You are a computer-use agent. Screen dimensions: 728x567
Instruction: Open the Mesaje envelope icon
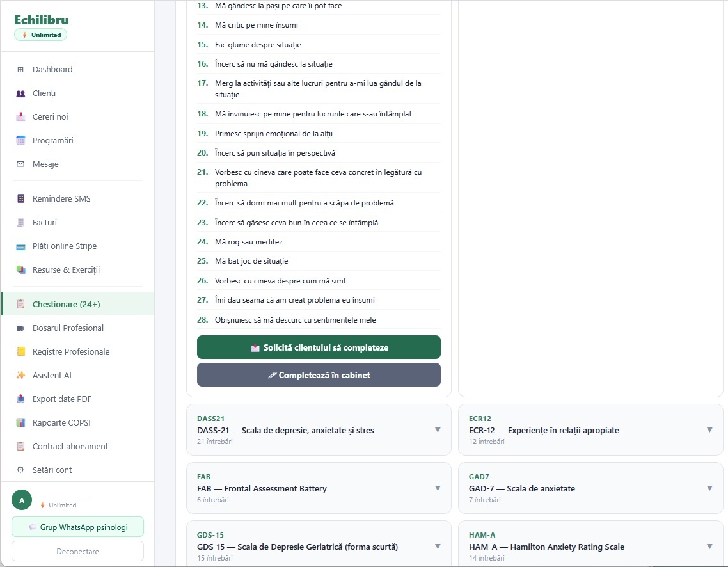coord(20,164)
